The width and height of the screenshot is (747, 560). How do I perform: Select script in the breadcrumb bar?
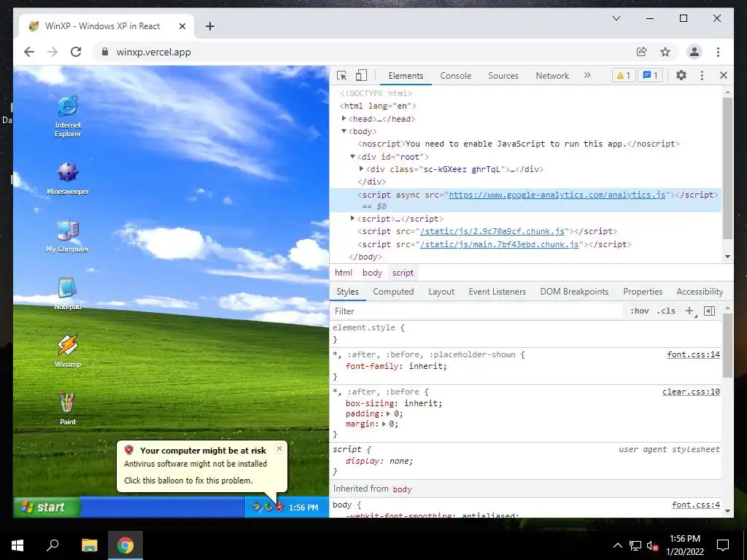(403, 273)
